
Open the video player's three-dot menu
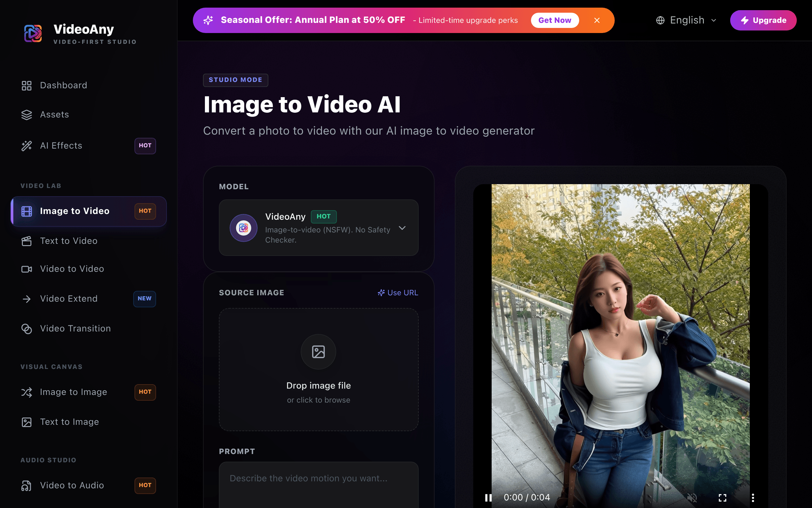pyautogui.click(x=753, y=498)
